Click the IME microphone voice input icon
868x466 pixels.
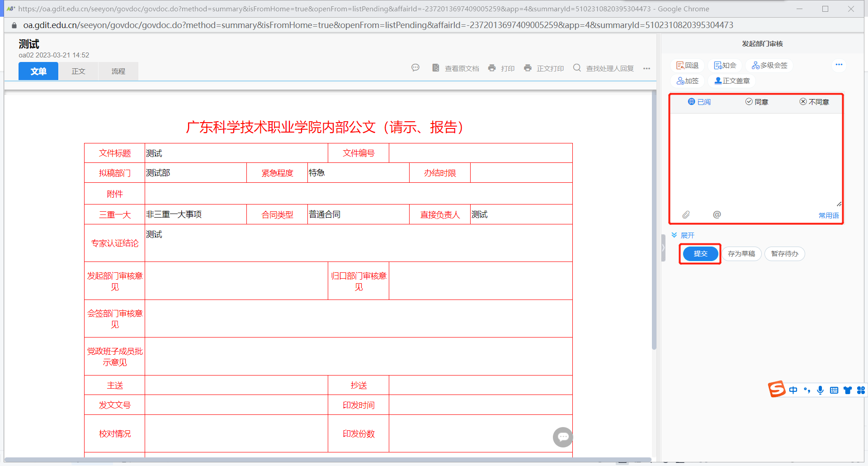[821, 390]
